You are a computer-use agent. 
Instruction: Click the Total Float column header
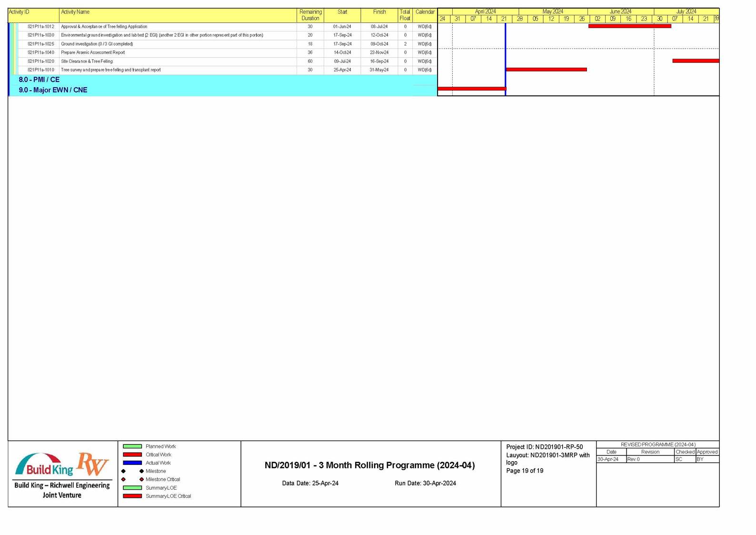pos(405,15)
